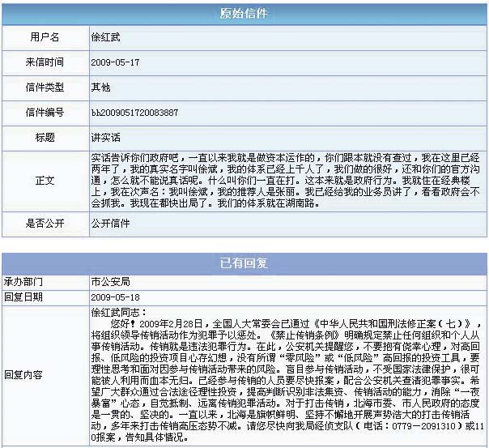
Task: Select the reply date 2009-05-18
Action: [116, 297]
